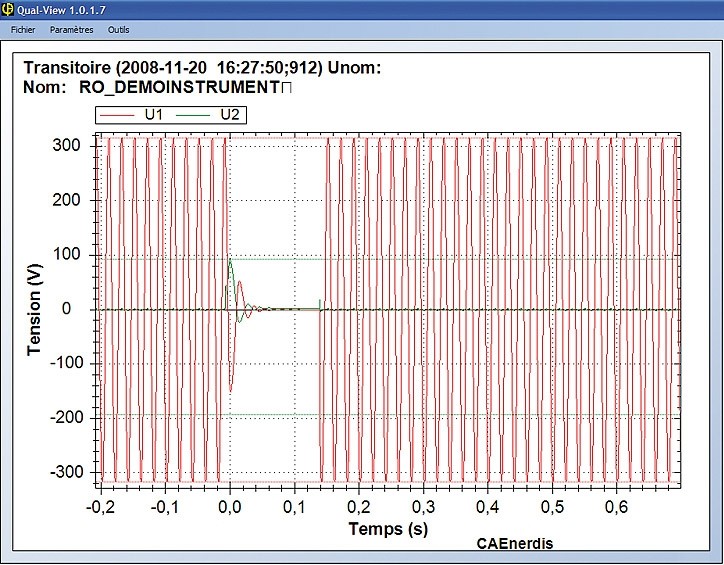Image resolution: width=724 pixels, height=565 pixels.
Task: Open the Outils menu
Action: point(119,30)
